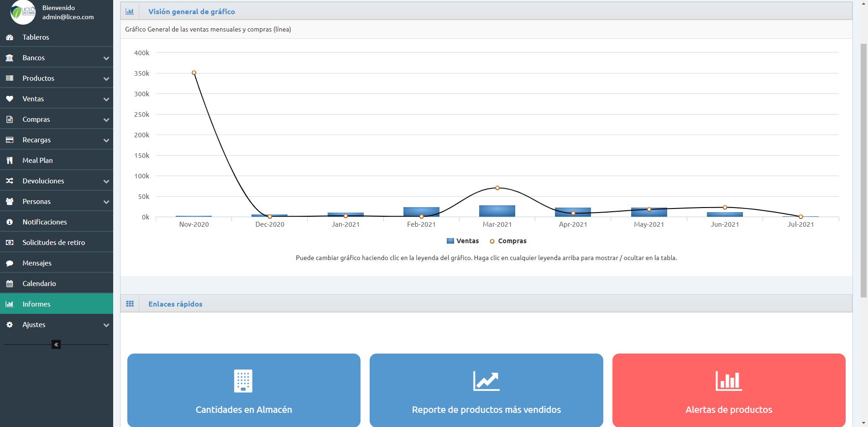Click the Mar-2021 Compras data point

(497, 188)
